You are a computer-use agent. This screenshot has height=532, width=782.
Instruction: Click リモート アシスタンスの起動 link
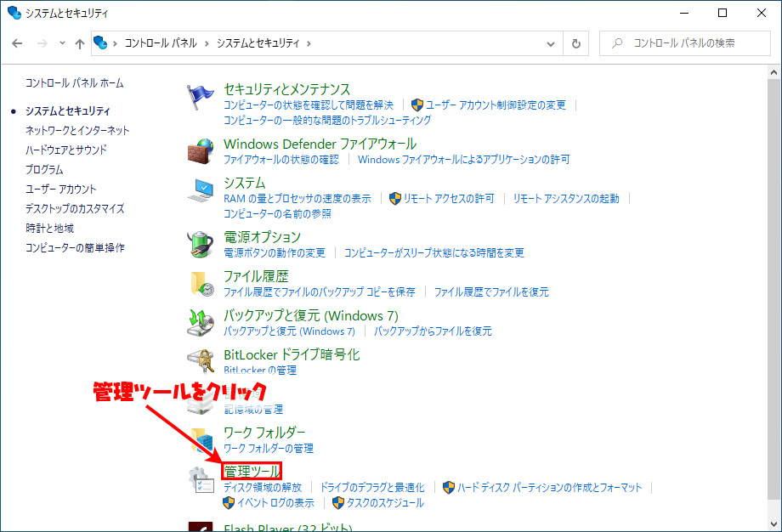pos(566,199)
